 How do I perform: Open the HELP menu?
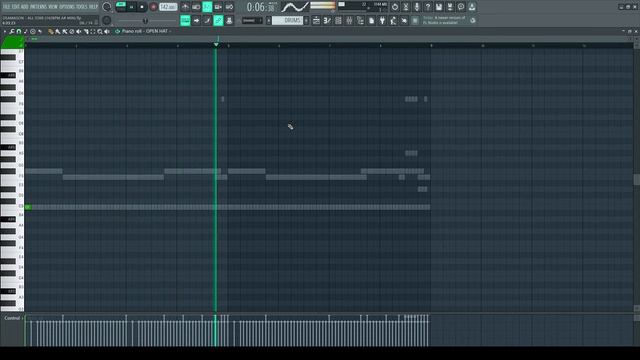(x=93, y=7)
